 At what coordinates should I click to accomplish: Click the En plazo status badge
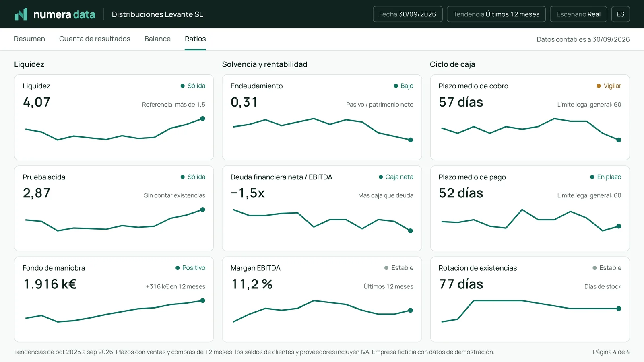pos(605,177)
